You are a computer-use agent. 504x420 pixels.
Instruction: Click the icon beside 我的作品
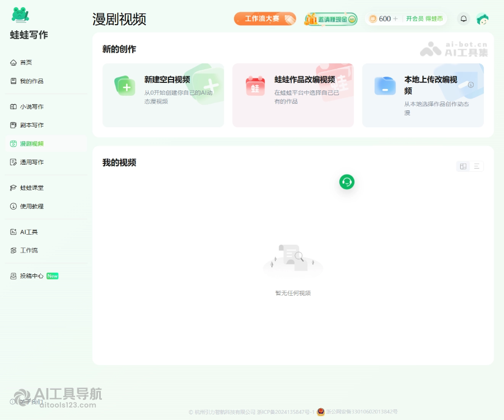click(x=13, y=81)
